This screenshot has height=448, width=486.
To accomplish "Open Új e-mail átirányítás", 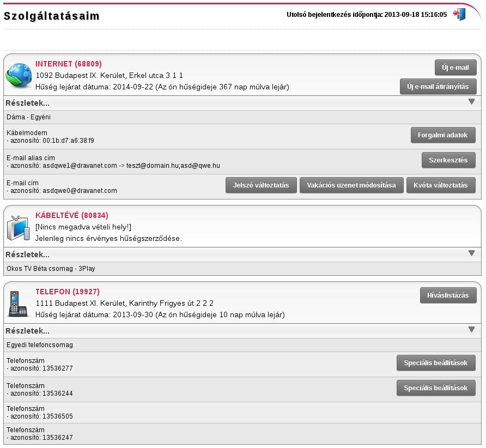I will pyautogui.click(x=438, y=87).
